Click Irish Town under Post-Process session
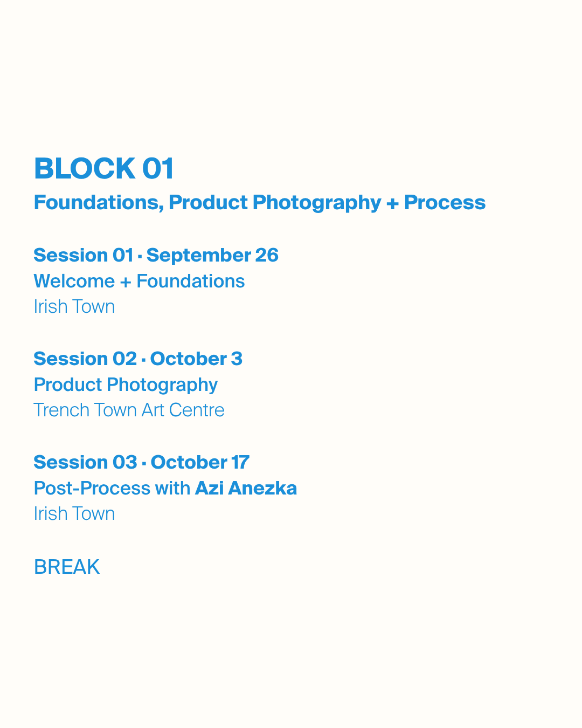 pos(74,514)
